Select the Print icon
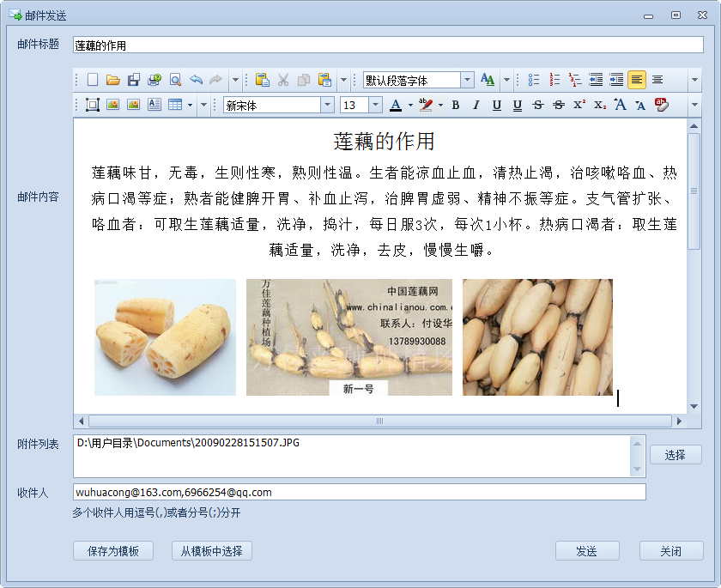 tap(153, 80)
